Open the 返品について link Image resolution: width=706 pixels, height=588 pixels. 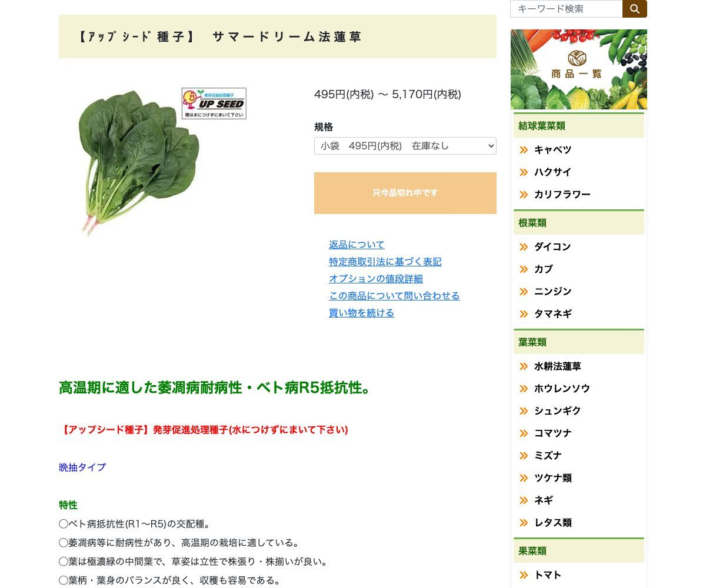[x=357, y=245]
